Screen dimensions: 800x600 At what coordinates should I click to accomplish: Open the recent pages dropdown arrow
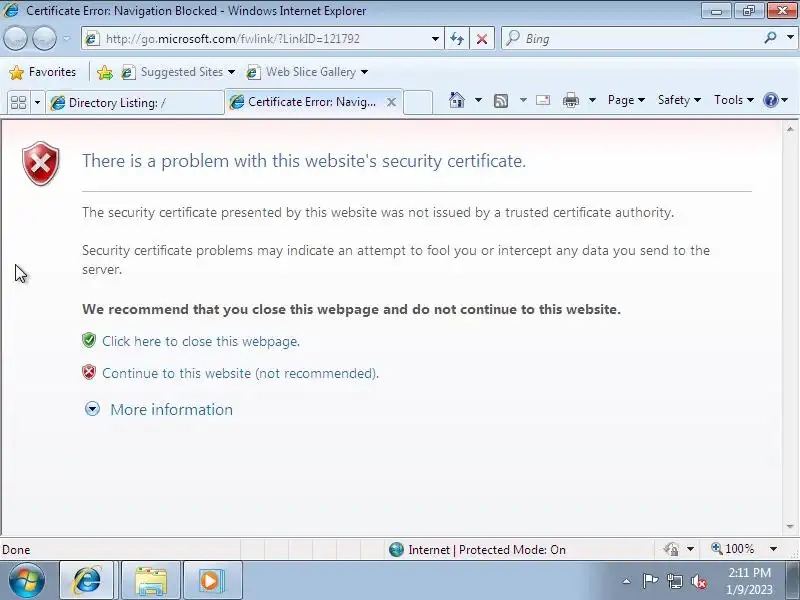coord(67,38)
